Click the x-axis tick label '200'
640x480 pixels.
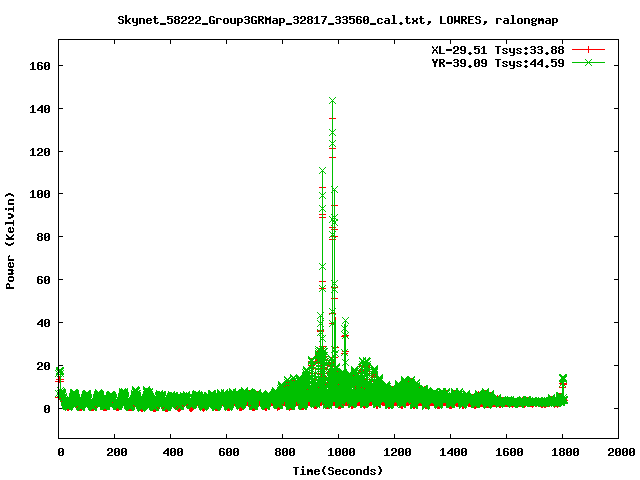[117, 452]
